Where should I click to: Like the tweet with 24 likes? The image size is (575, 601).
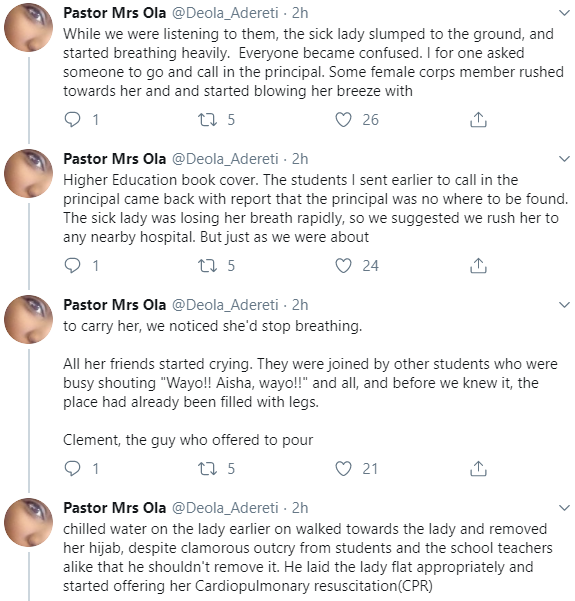(343, 266)
